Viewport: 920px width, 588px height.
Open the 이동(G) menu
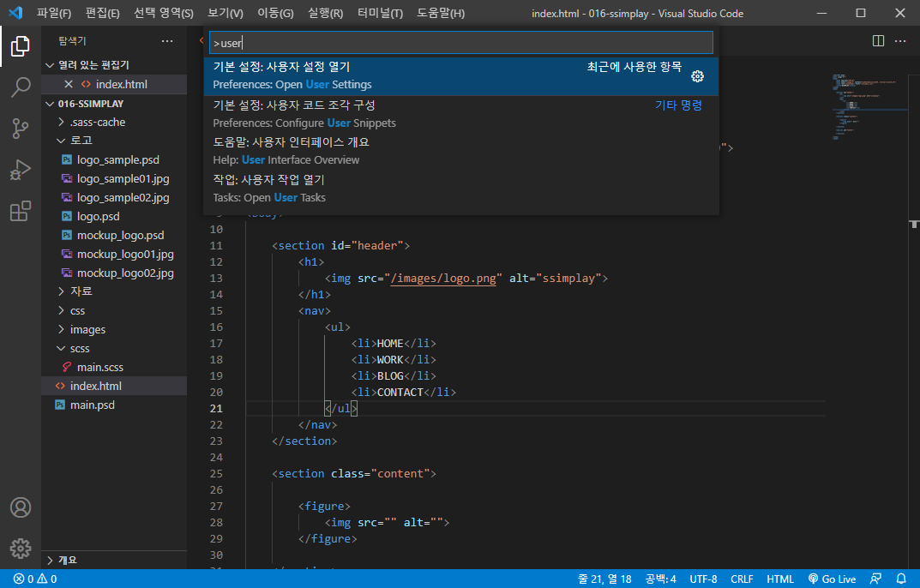[x=275, y=13]
